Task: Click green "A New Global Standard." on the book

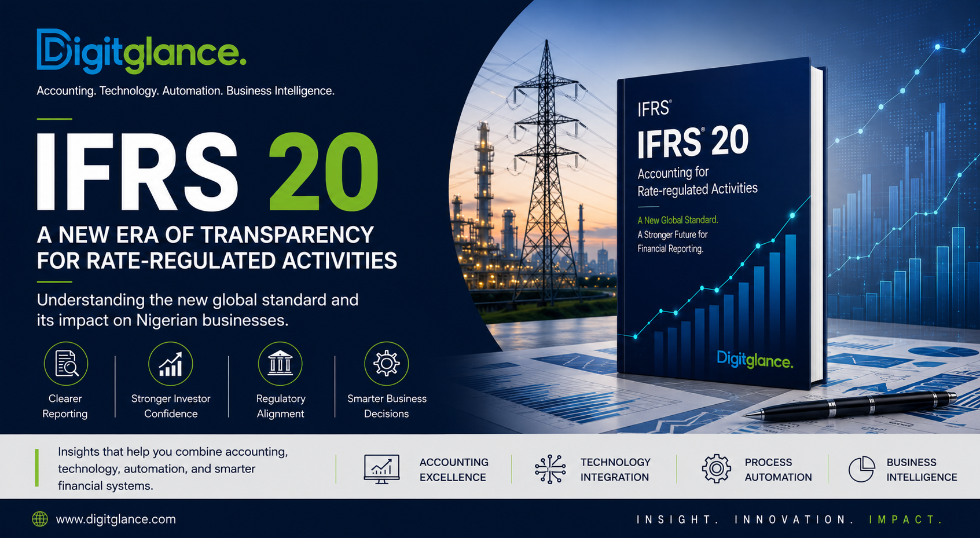Action: 678,220
